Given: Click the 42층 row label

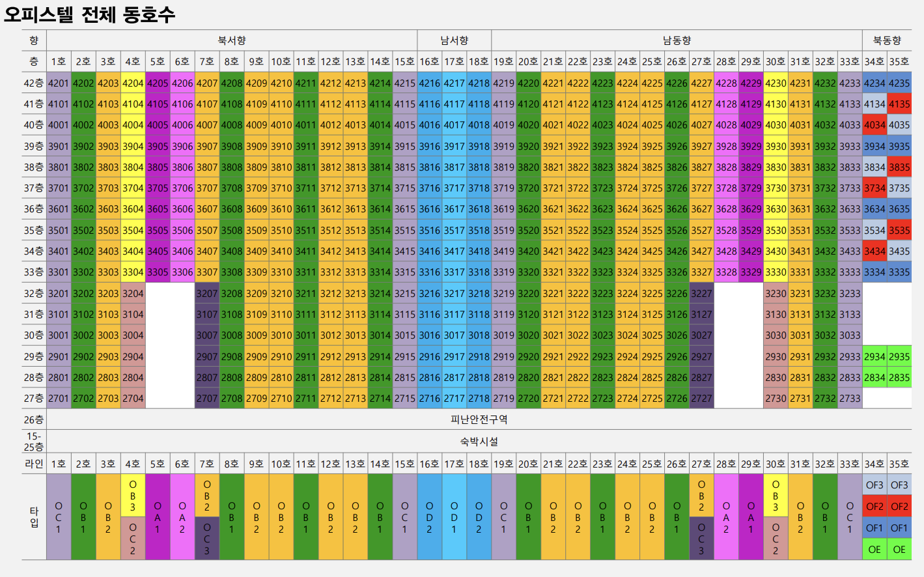Looking at the screenshot, I should (34, 83).
